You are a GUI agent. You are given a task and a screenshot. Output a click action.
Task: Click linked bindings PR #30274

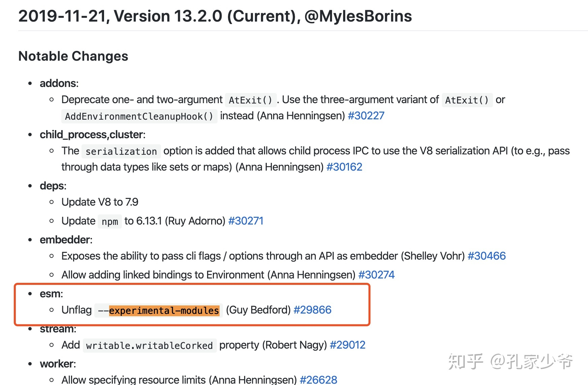(x=376, y=275)
